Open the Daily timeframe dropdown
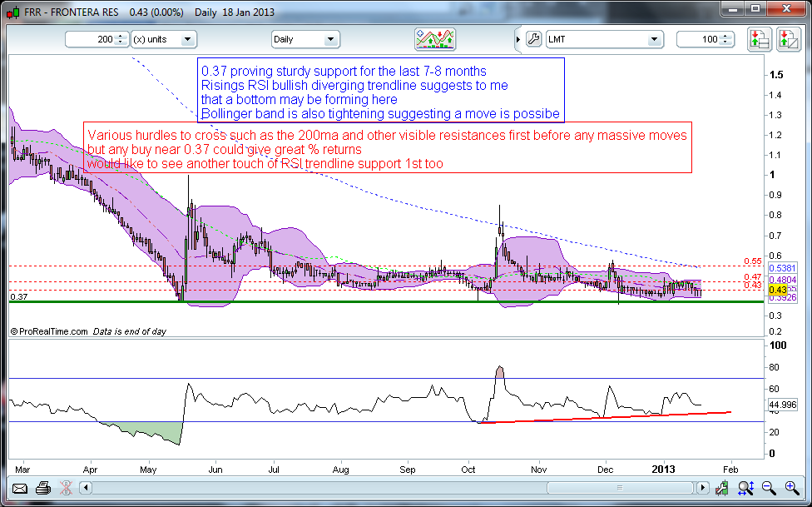 pyautogui.click(x=305, y=39)
